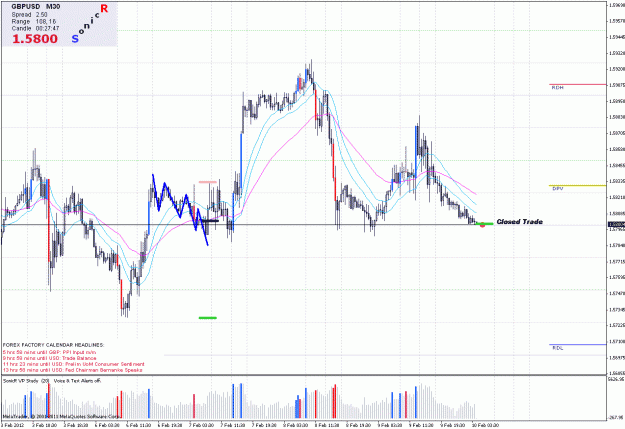625x429 pixels.
Task: Select the red RDH level line
Action: point(578,85)
